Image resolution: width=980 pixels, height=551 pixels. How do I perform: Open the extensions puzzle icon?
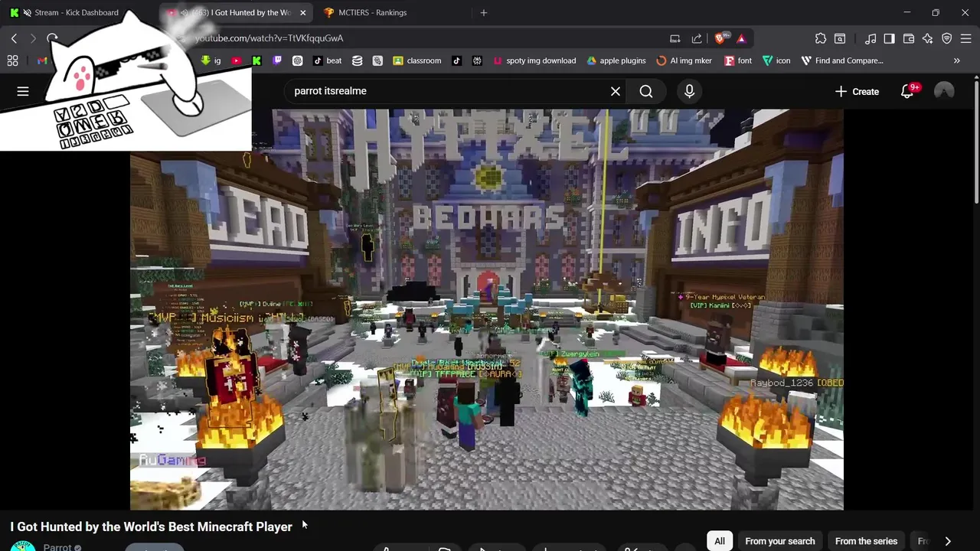pyautogui.click(x=821, y=38)
